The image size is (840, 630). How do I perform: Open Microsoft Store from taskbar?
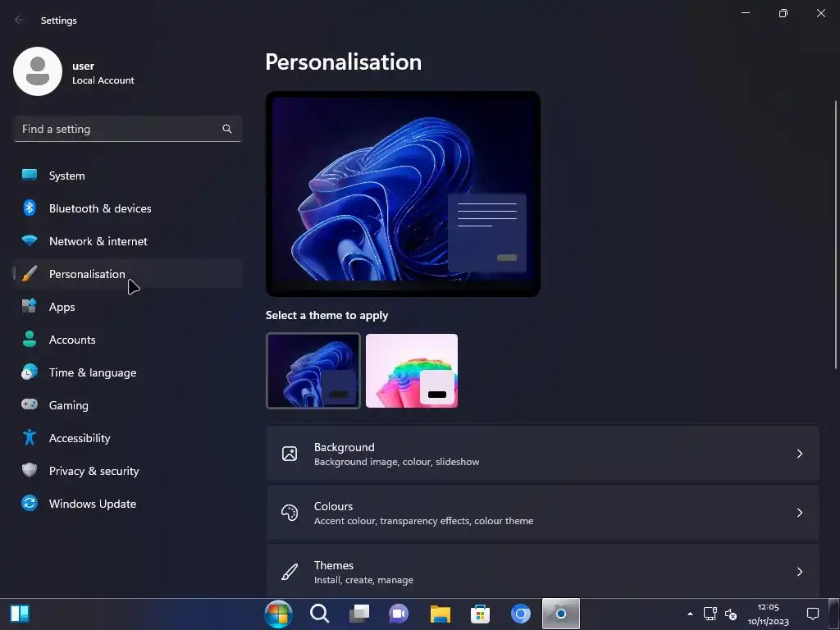pos(480,614)
